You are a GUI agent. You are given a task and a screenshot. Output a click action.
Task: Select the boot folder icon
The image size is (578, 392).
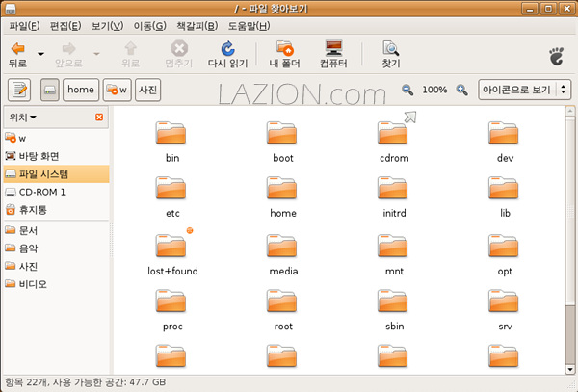(281, 133)
